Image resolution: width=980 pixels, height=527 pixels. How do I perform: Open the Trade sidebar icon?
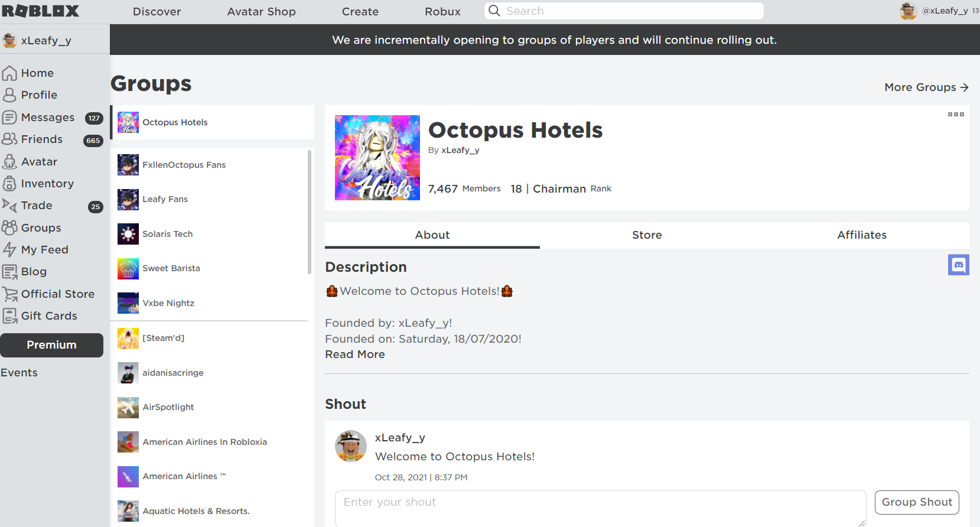tap(9, 205)
